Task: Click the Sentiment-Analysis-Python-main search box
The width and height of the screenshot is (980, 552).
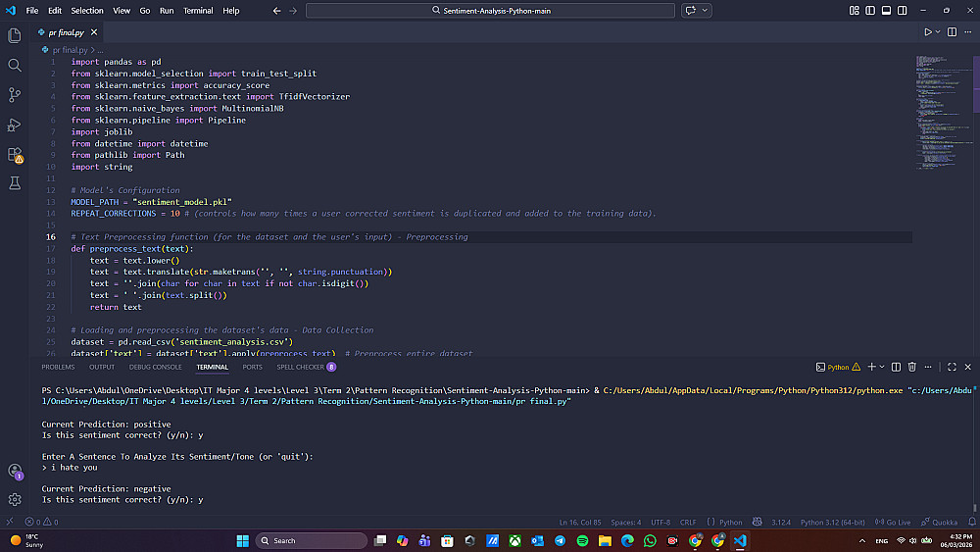Action: (x=490, y=11)
